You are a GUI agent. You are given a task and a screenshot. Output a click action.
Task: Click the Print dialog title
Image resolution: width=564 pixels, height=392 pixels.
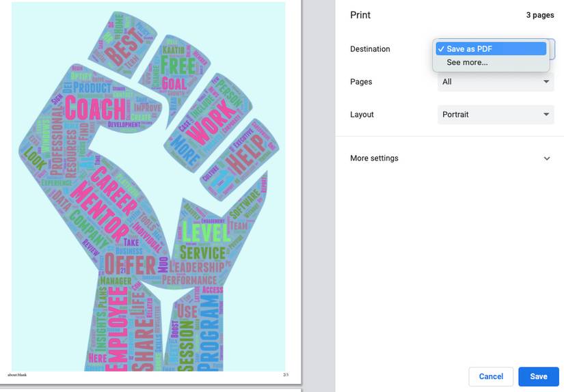360,15
